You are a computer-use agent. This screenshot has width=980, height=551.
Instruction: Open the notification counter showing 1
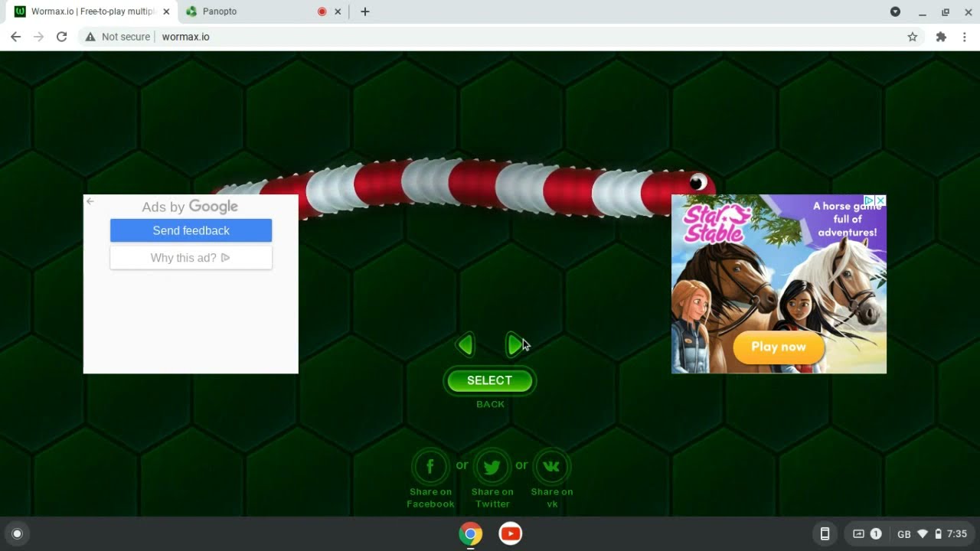coord(876,534)
